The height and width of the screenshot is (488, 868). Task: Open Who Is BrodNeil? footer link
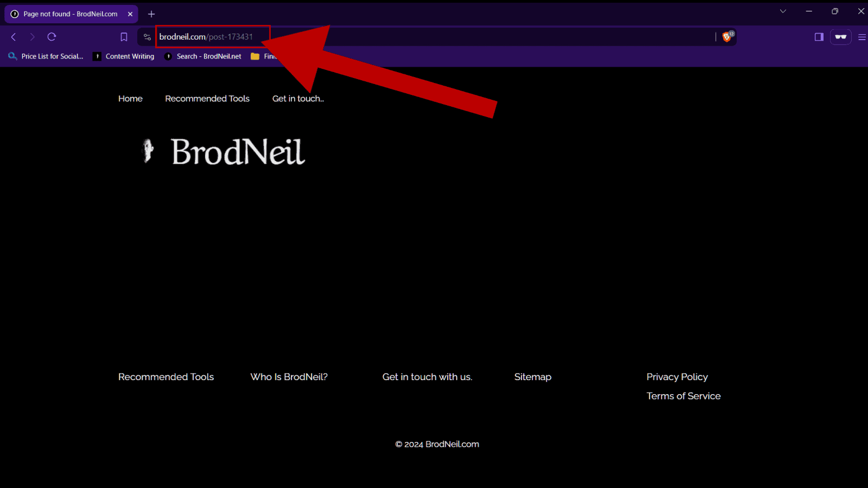click(x=289, y=377)
